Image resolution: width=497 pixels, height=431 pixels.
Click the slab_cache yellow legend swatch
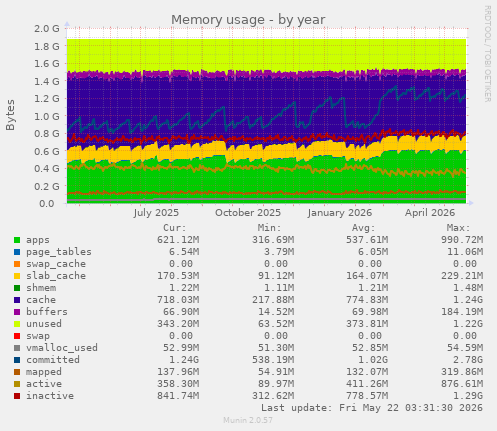17,276
